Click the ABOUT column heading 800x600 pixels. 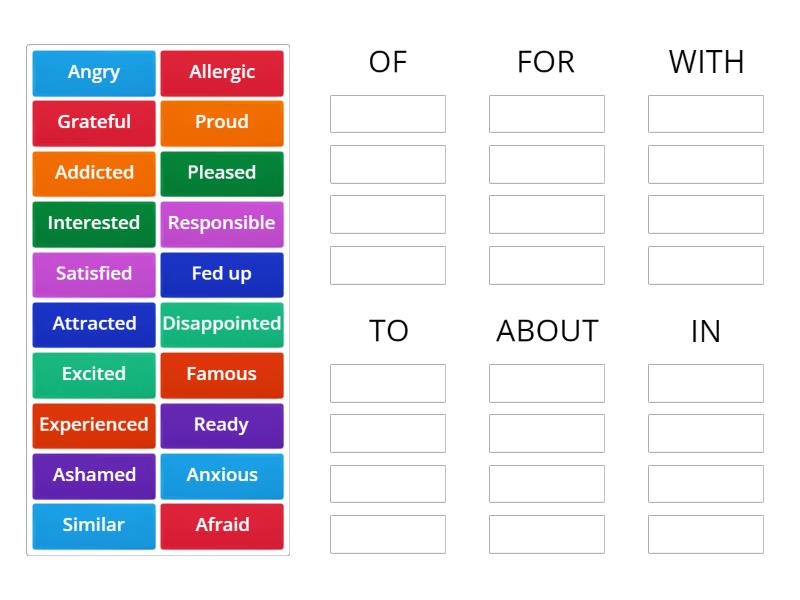point(547,331)
